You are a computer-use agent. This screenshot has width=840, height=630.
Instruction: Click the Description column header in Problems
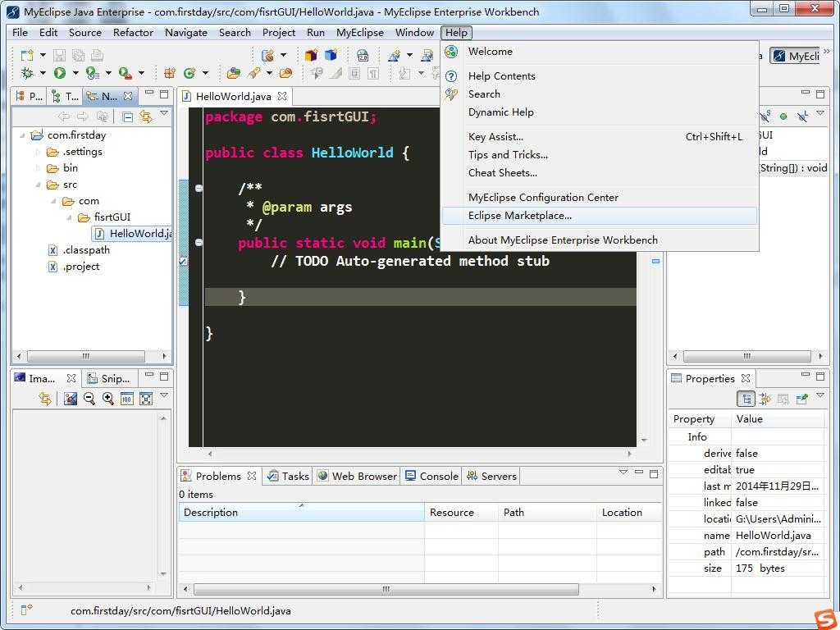(301, 512)
